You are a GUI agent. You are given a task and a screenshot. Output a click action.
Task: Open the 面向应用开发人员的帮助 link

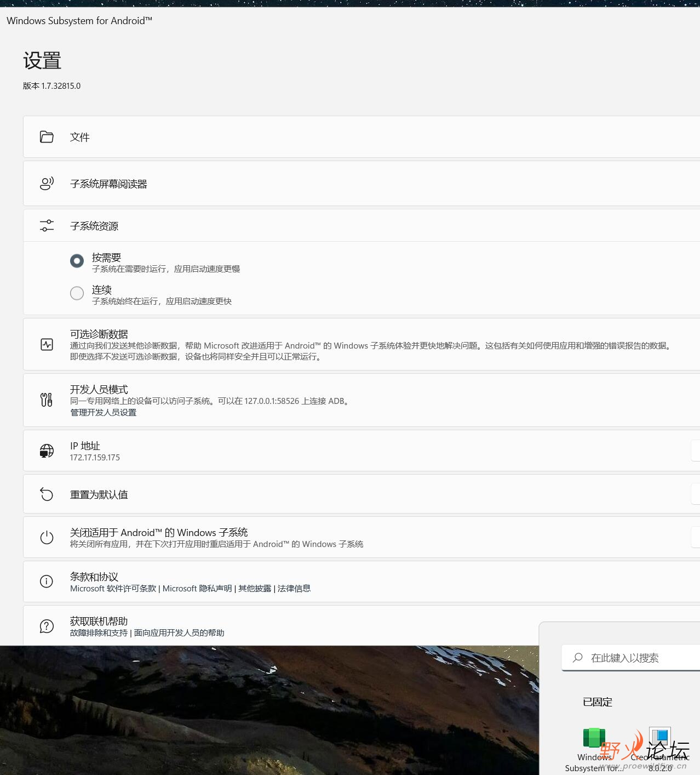[x=179, y=633]
